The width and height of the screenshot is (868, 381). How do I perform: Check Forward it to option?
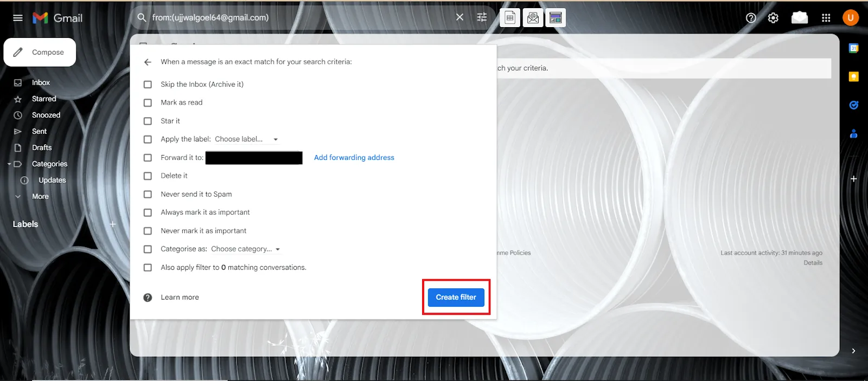point(148,158)
